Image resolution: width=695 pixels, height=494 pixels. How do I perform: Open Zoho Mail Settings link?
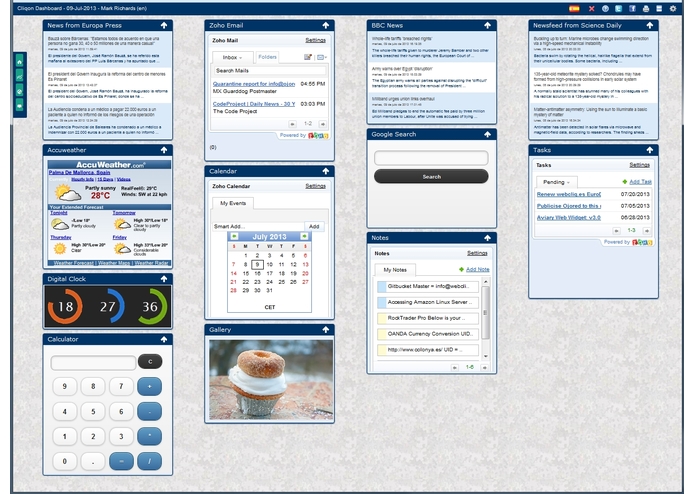tap(315, 40)
